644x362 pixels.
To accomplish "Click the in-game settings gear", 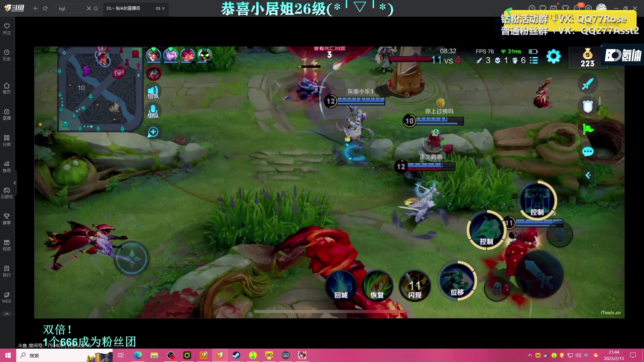I will [553, 56].
